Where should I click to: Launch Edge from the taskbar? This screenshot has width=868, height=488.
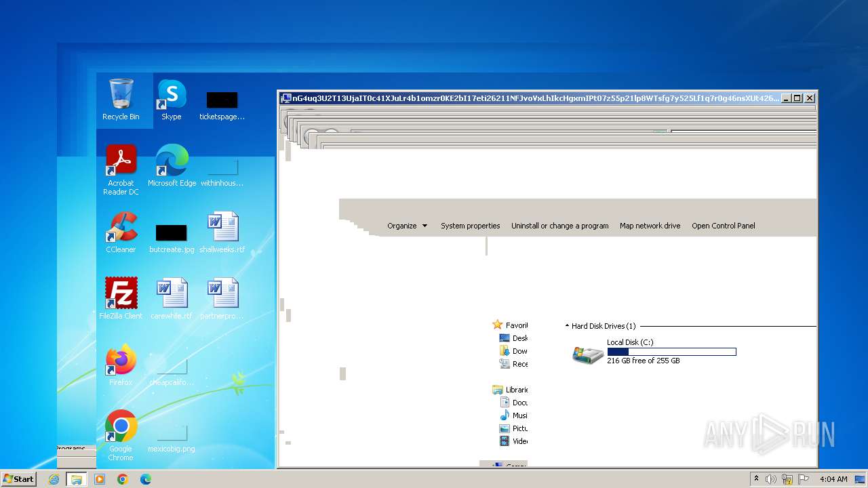(x=145, y=479)
